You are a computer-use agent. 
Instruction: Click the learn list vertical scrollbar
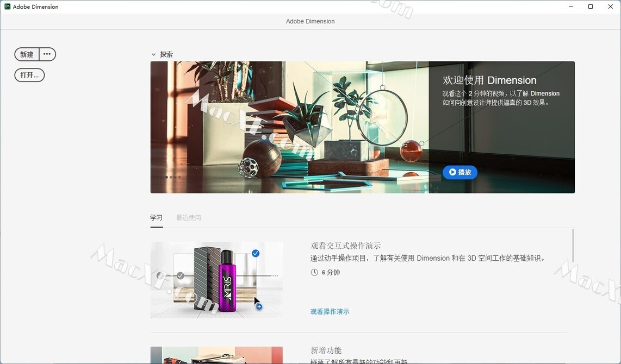(573, 246)
